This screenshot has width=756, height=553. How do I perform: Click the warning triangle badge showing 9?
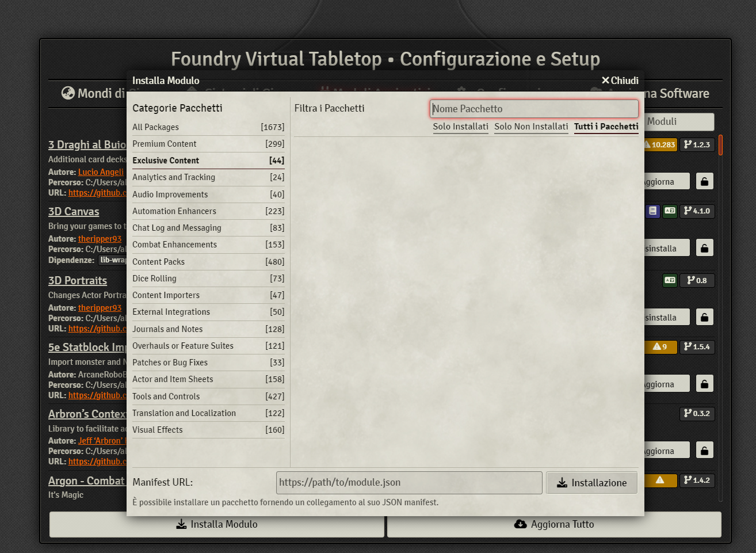[x=660, y=347]
